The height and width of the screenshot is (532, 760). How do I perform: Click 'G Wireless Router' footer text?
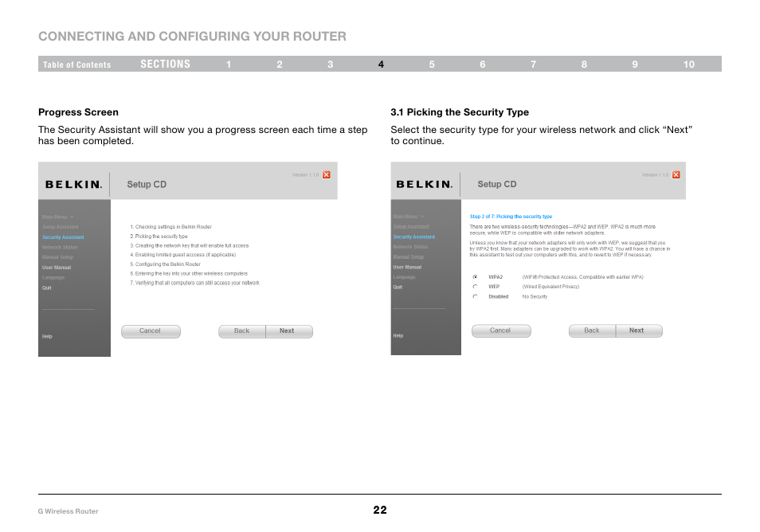click(68, 511)
